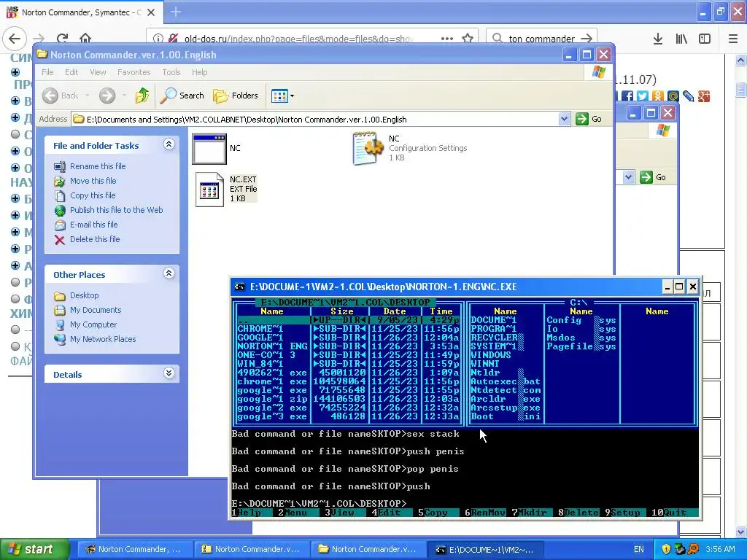This screenshot has height=560, width=747.
Task: Click Delete this file task
Action: coord(95,239)
